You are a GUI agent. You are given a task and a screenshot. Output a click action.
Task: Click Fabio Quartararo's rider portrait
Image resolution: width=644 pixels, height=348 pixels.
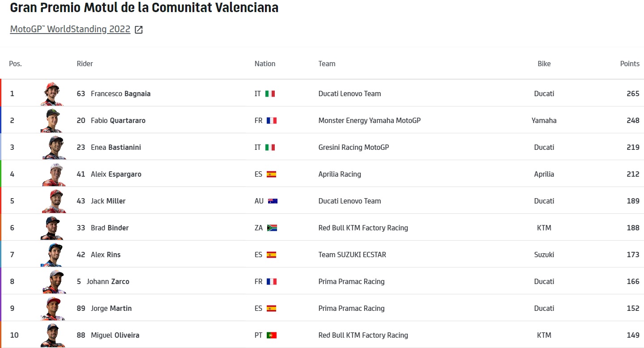[x=53, y=120]
